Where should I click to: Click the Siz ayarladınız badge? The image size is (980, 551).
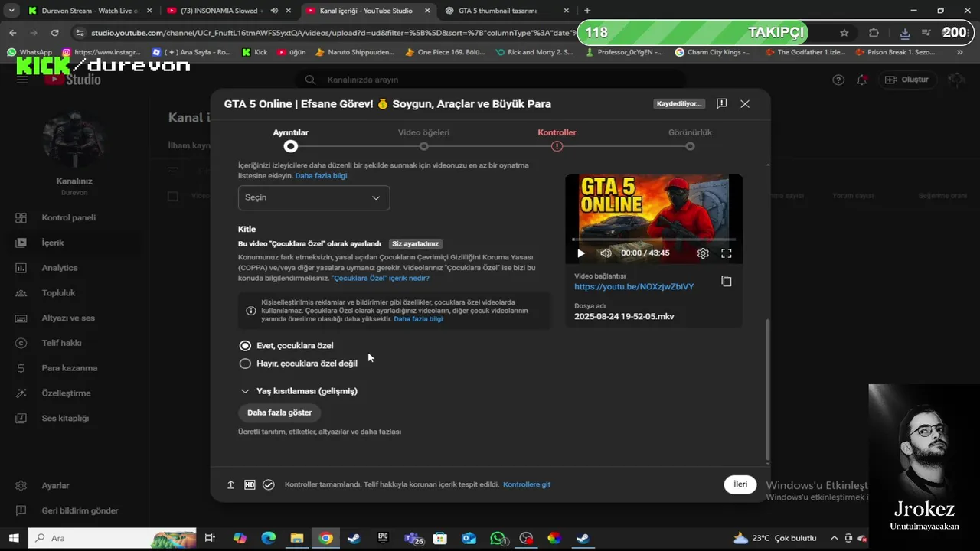(x=416, y=244)
